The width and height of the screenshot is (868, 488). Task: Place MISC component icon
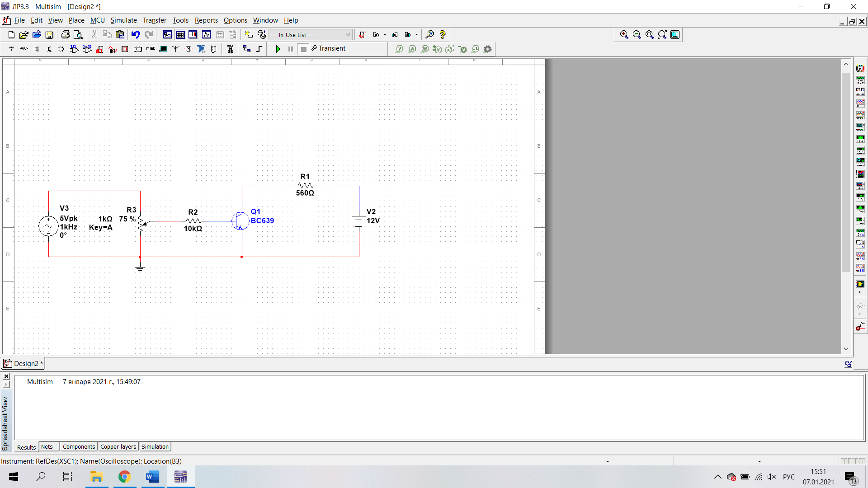click(151, 49)
